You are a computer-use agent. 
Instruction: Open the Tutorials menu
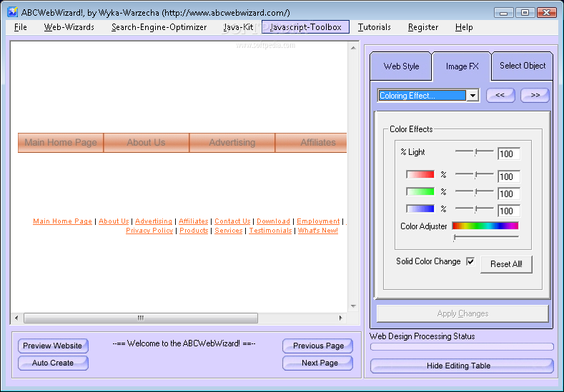tap(374, 27)
